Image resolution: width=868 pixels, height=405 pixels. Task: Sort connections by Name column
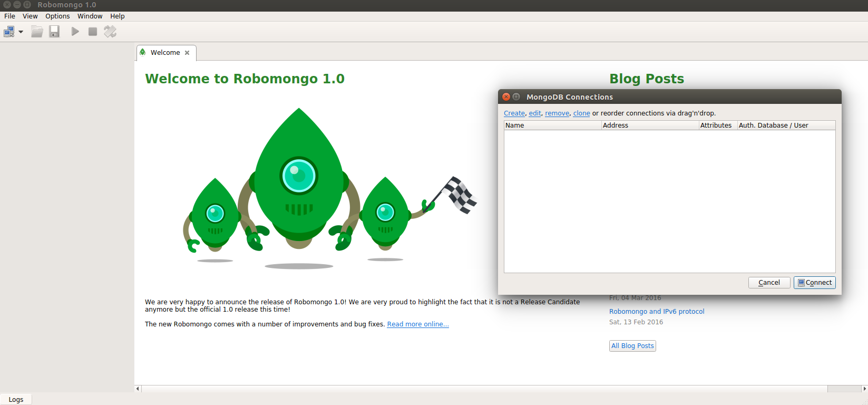[x=552, y=126]
